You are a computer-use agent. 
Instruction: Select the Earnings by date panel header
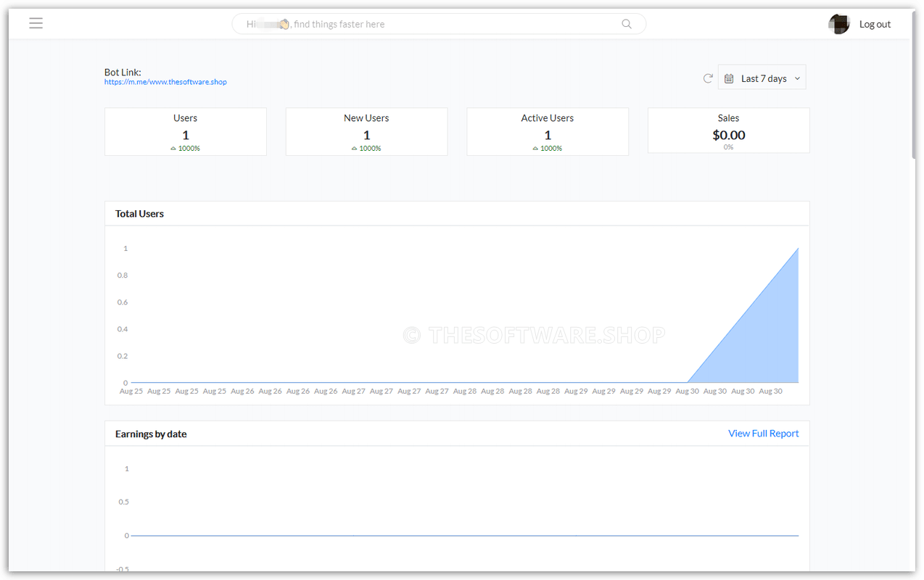tap(151, 434)
